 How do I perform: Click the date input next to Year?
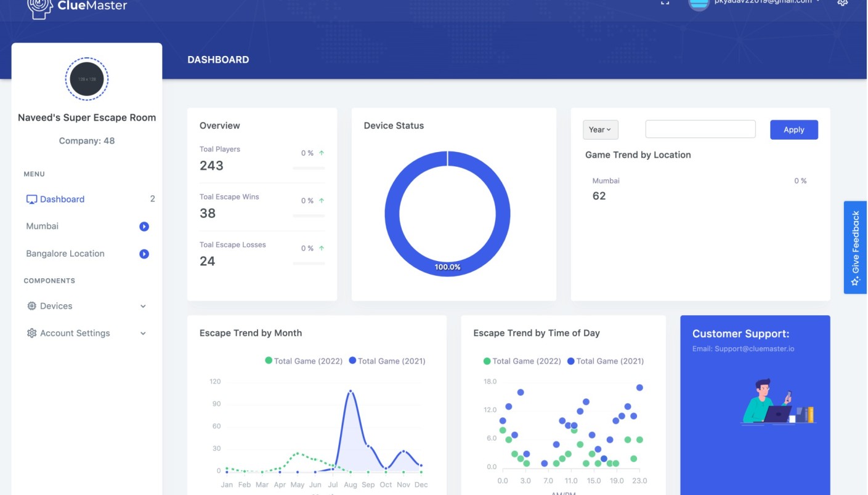pos(700,129)
